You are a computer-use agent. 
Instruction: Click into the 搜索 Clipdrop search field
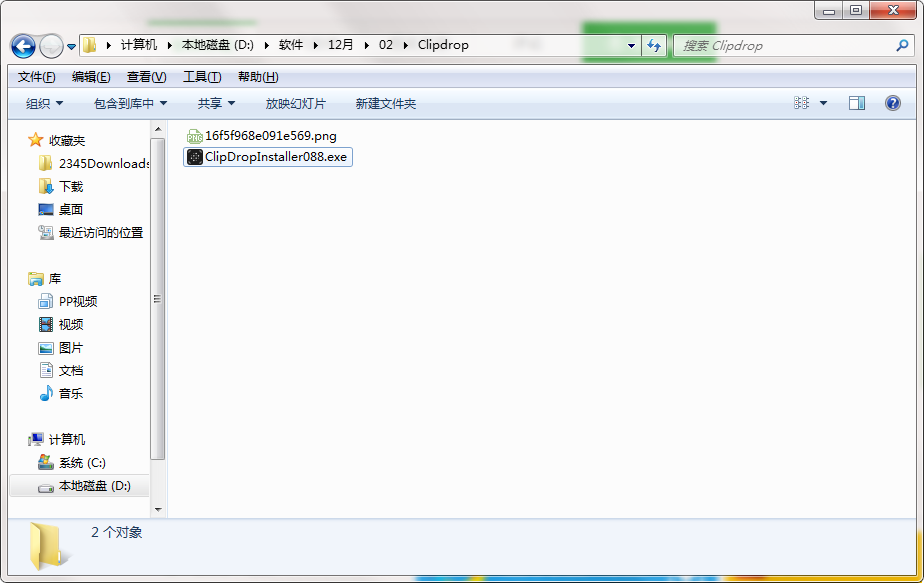pos(784,45)
